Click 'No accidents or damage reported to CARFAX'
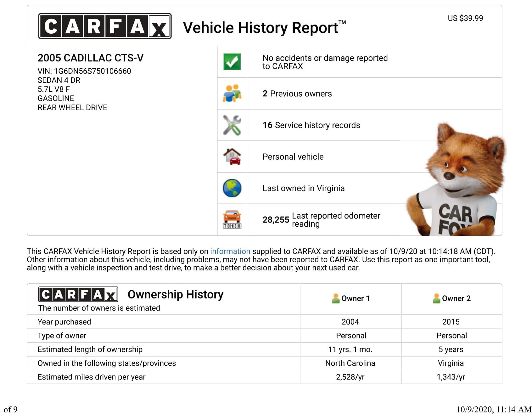The height and width of the screenshot is (414, 532). tap(325, 62)
